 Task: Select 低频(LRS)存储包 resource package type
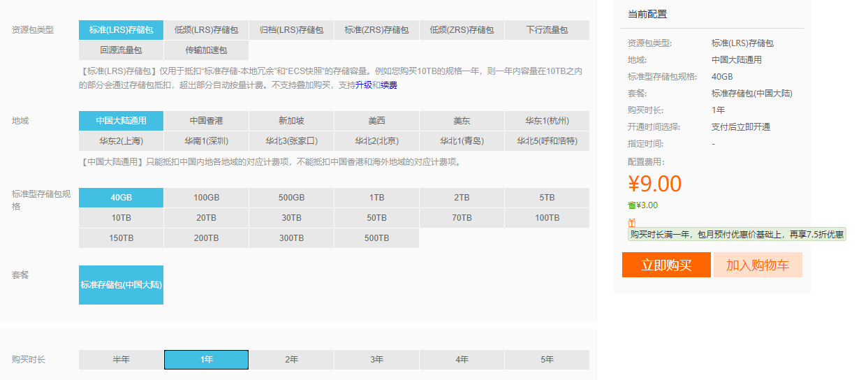[x=206, y=30]
